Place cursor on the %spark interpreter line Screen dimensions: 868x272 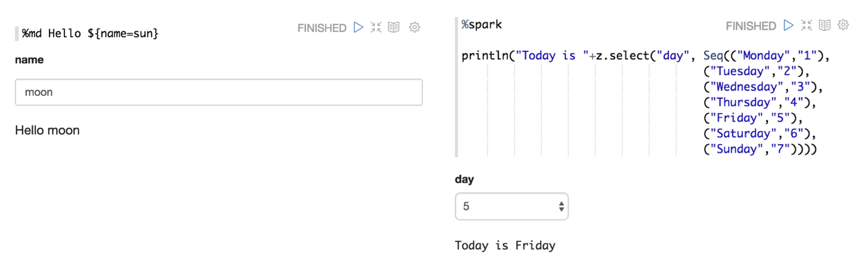tap(482, 25)
